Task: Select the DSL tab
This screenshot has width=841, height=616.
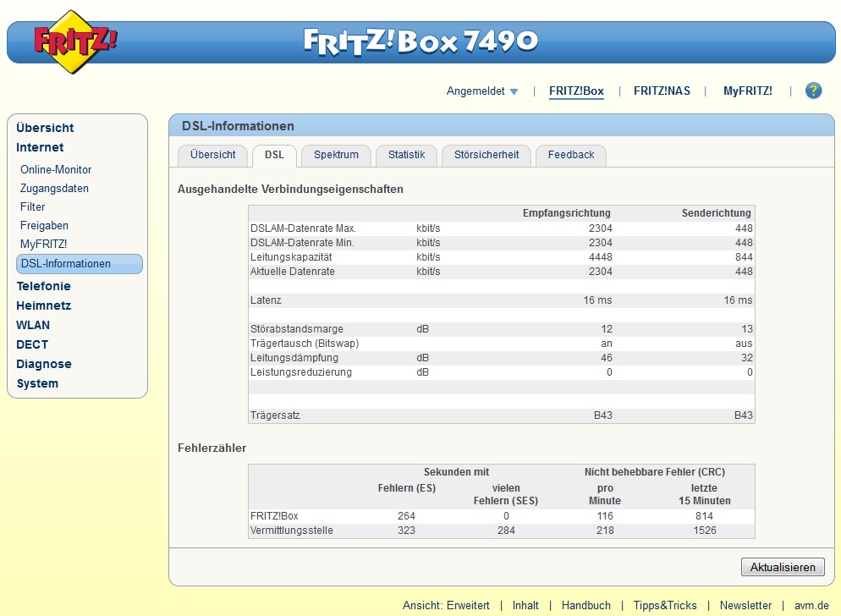Action: click(x=274, y=155)
